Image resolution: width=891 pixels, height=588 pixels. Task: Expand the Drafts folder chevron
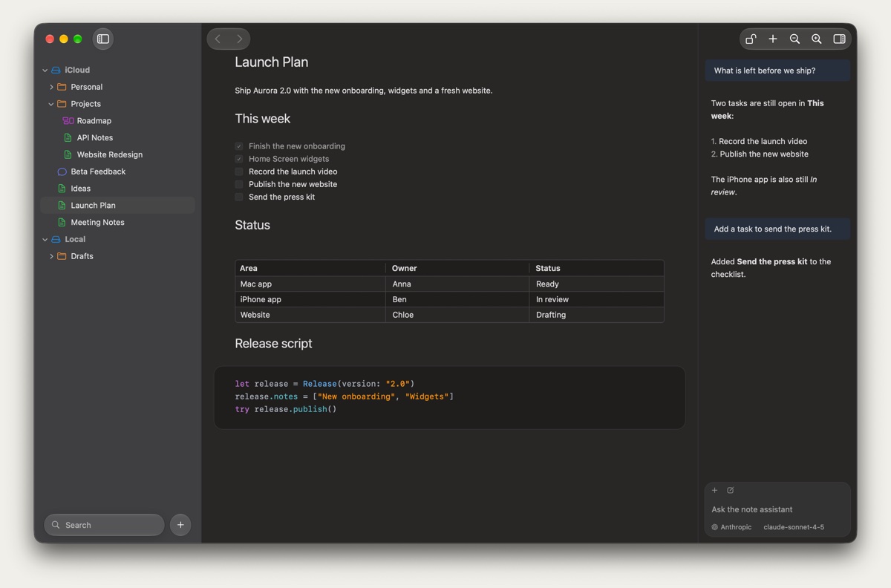pyautogui.click(x=51, y=256)
